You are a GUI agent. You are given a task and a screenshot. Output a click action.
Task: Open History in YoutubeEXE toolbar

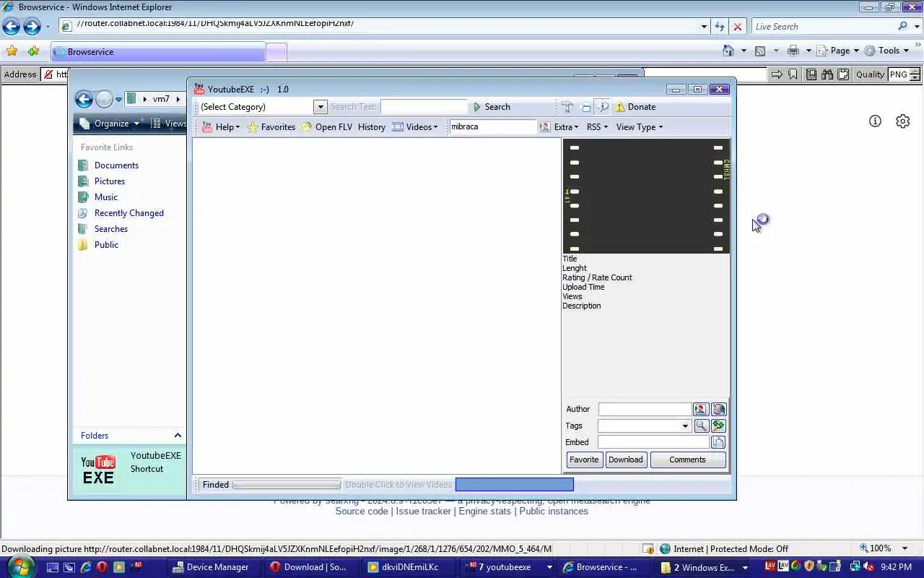[372, 127]
